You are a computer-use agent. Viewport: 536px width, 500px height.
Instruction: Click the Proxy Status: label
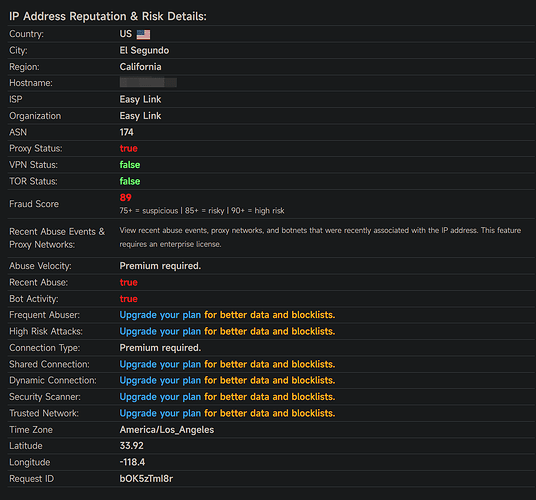(x=36, y=149)
